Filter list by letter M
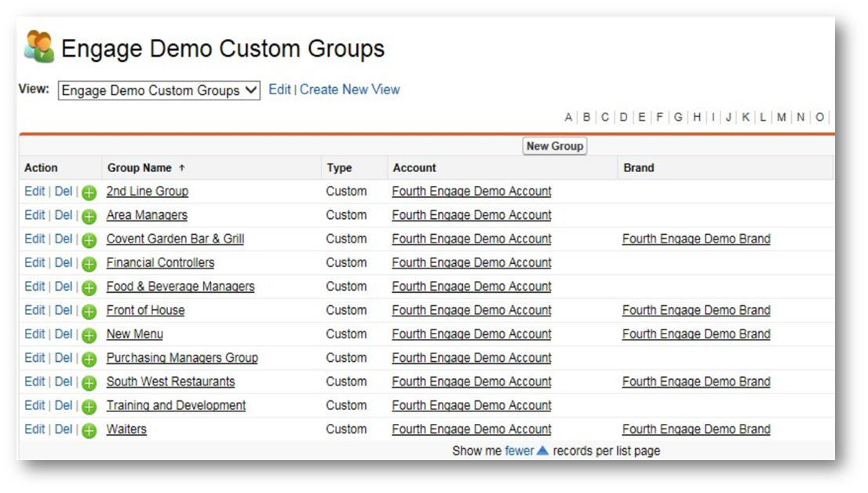Viewport: 868px width, 493px height. pos(782,117)
